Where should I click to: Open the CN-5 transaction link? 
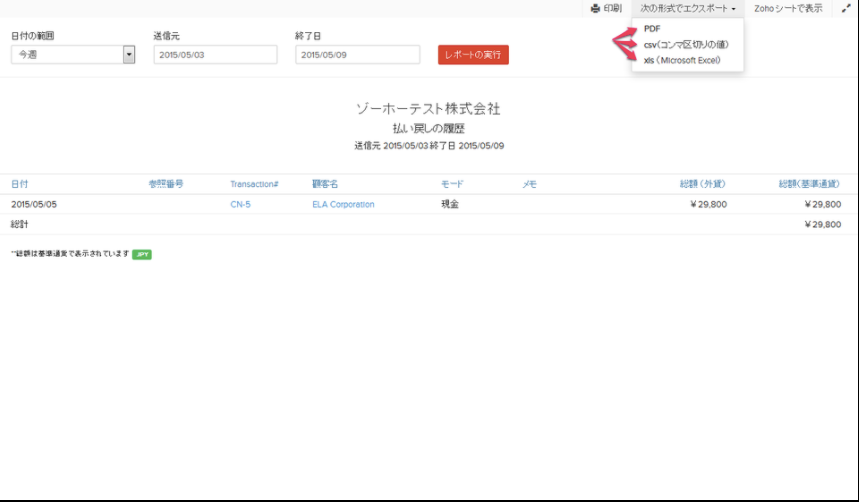[240, 204]
